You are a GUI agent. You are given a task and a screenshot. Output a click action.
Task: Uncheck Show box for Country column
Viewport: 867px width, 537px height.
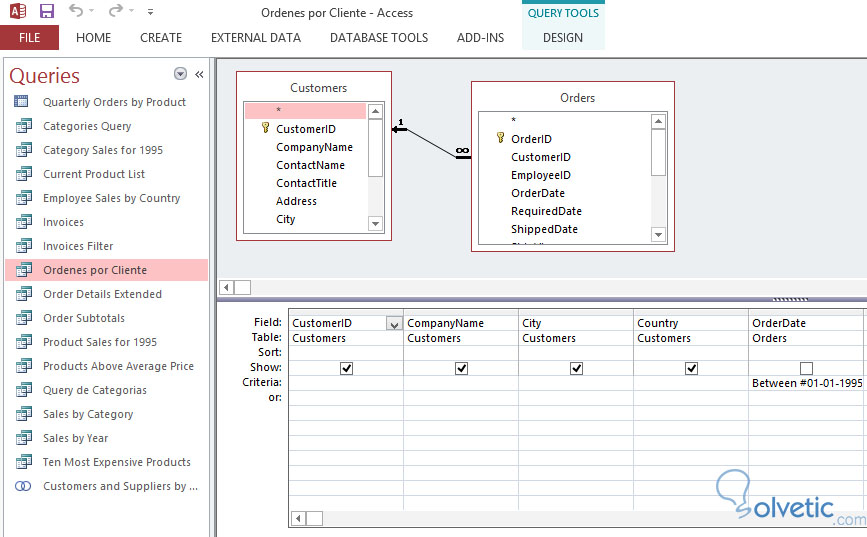click(x=691, y=368)
